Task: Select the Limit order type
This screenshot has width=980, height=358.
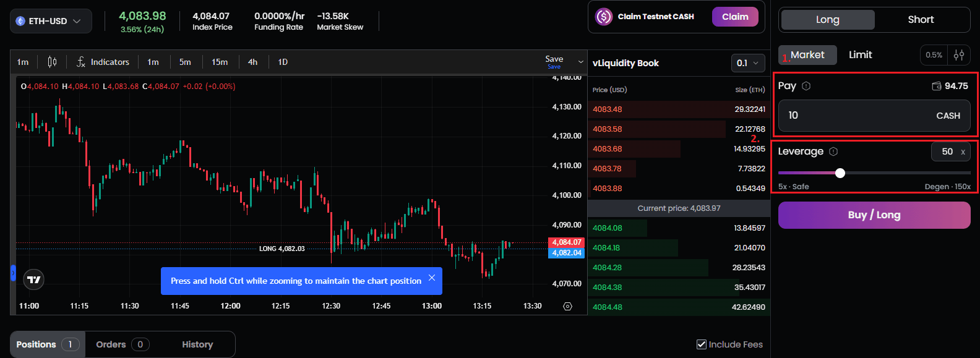Action: click(x=860, y=55)
